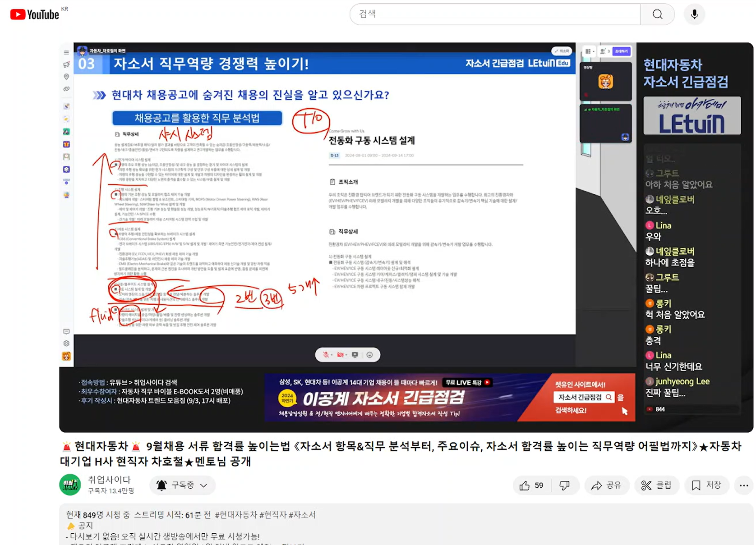
Task: Dislike the video with thumbs down
Action: tap(564, 485)
